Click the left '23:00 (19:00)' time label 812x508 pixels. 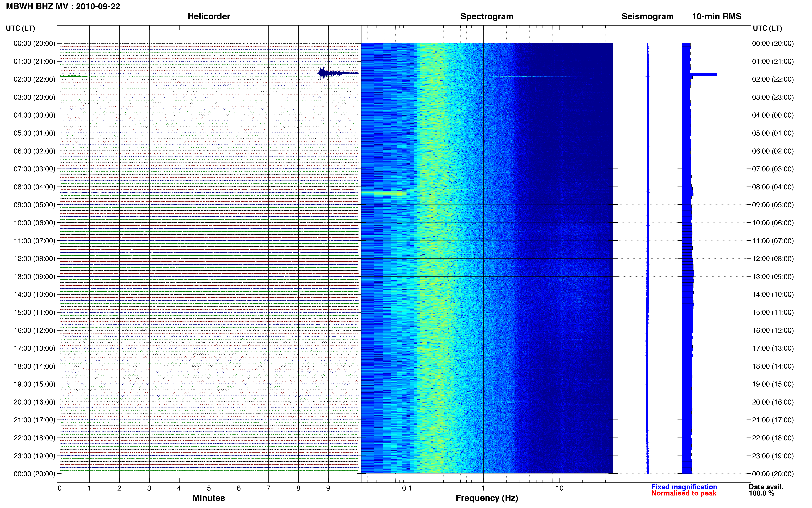34,456
